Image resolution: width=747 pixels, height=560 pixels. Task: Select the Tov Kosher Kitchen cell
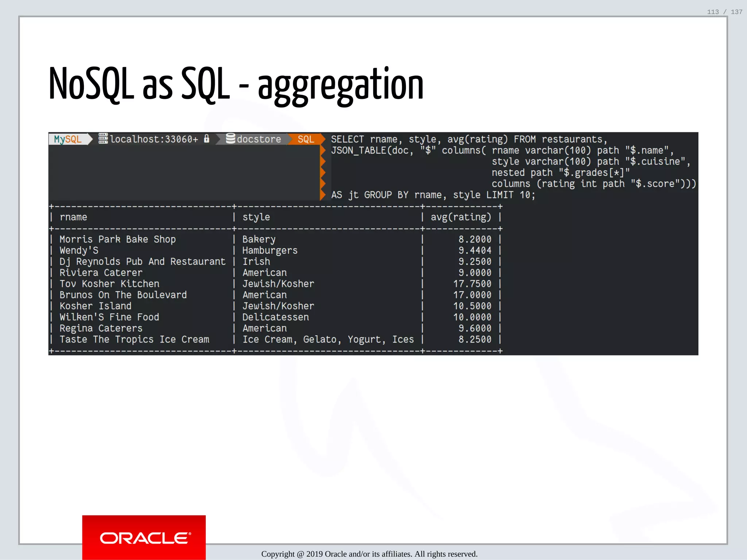point(109,284)
